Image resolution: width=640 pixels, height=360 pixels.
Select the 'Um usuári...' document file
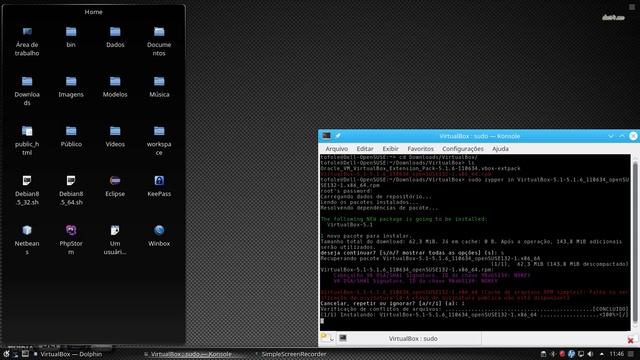(x=115, y=240)
